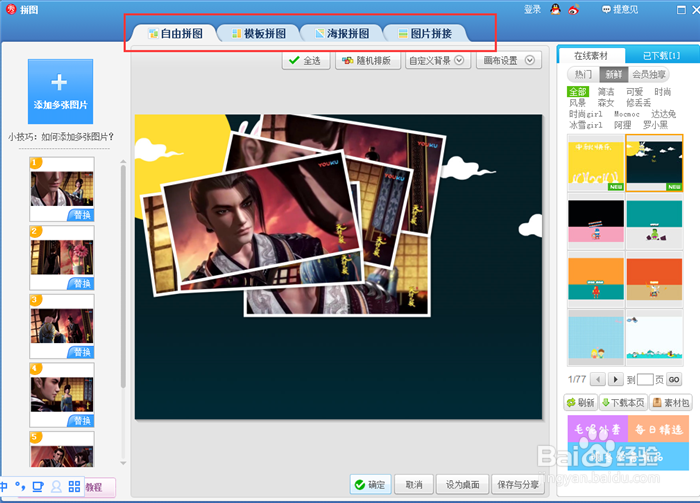Expand the 画布设置 dropdown
This screenshot has height=503, width=700.
click(508, 60)
